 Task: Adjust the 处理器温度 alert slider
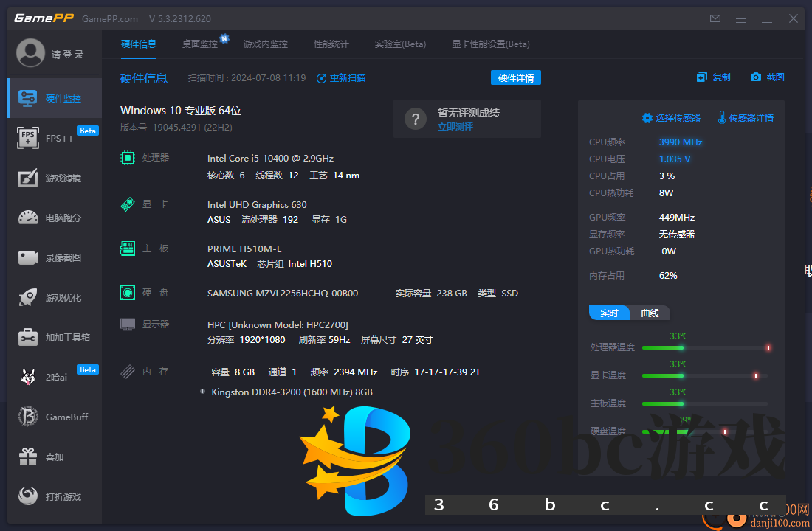tap(768, 347)
